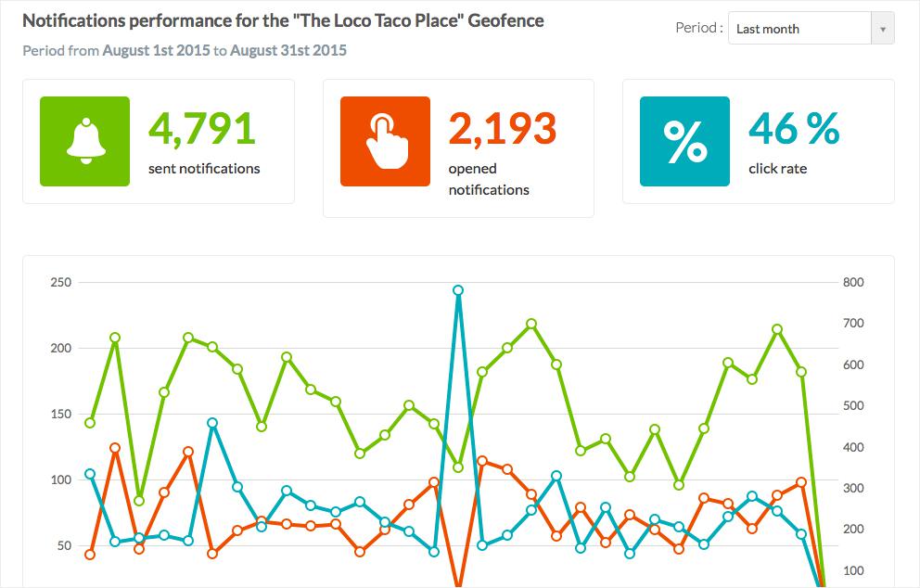Click the click rate card label
This screenshot has width=920, height=588.
coord(777,169)
